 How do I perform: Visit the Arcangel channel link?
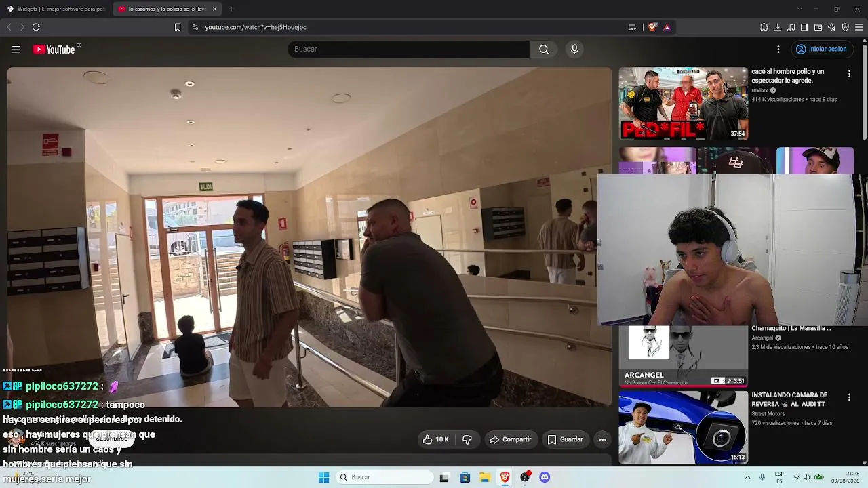coord(762,338)
